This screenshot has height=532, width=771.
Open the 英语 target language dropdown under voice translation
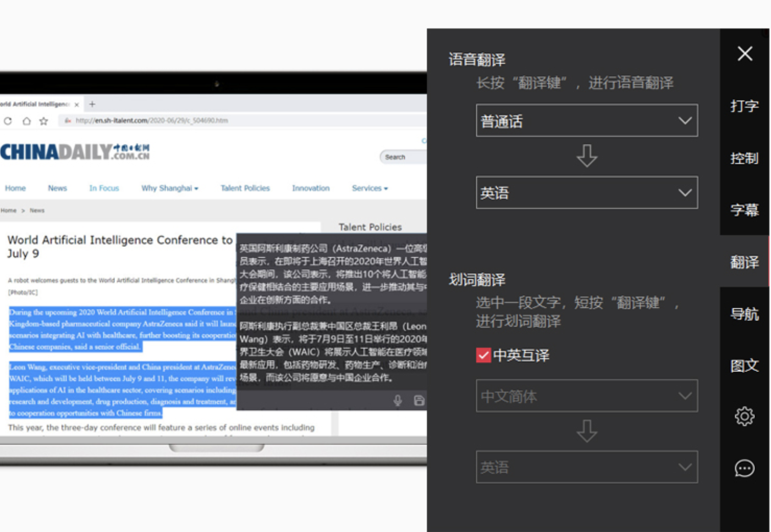click(586, 192)
